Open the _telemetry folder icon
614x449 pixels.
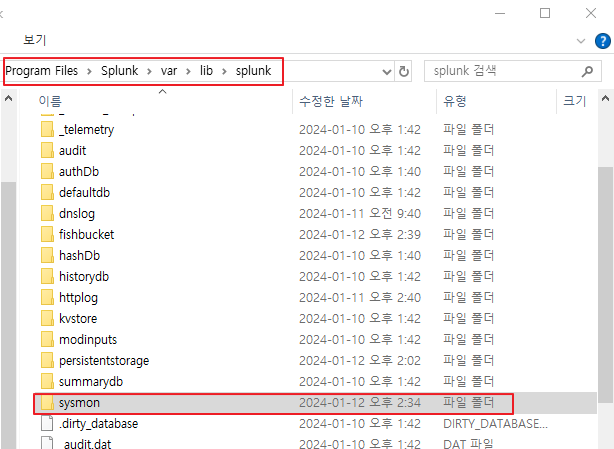pyautogui.click(x=47, y=129)
